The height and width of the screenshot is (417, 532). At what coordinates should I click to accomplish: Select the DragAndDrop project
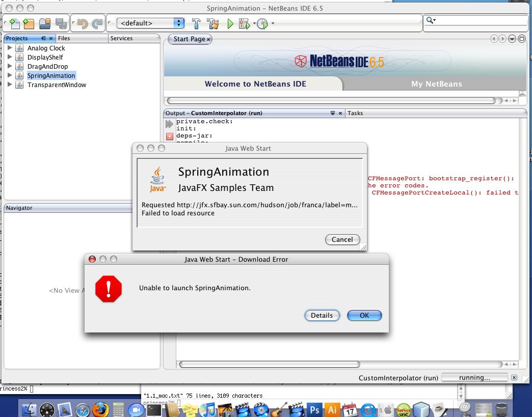pyautogui.click(x=47, y=67)
